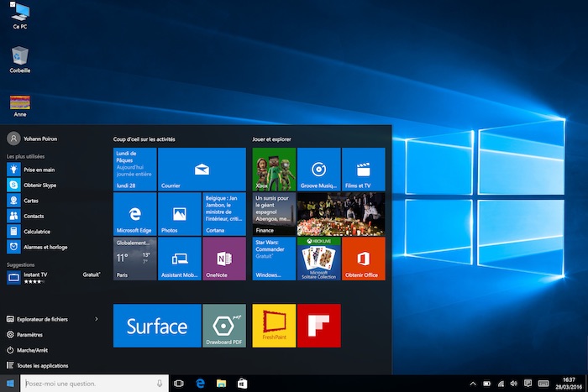This screenshot has width=588, height=392.
Task: Open the Groove Musique tile
Action: 318,169
